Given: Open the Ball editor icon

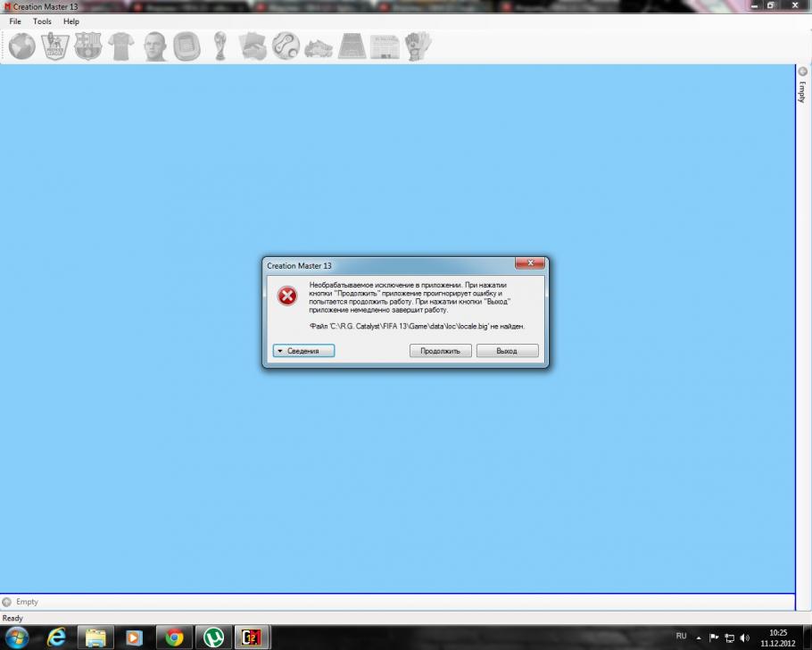Looking at the screenshot, I should [286, 46].
